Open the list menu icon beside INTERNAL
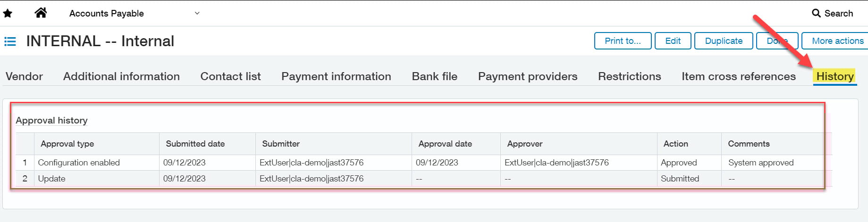The height and width of the screenshot is (222, 868). (10, 41)
